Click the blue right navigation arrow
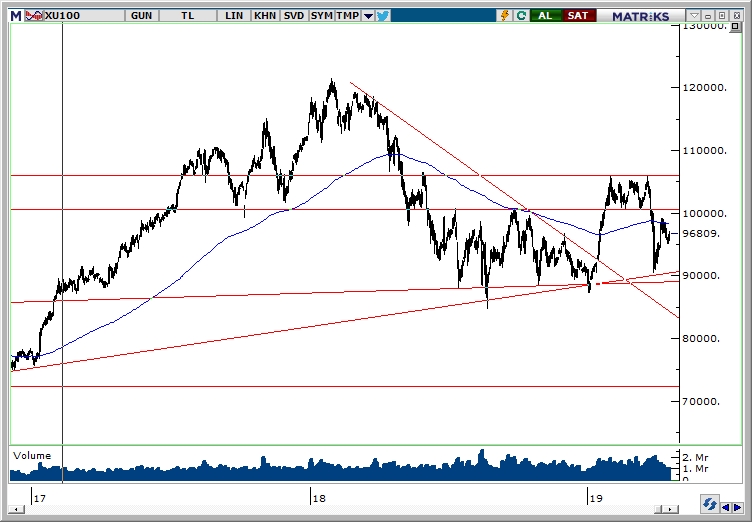The image size is (752, 522). coord(737,507)
